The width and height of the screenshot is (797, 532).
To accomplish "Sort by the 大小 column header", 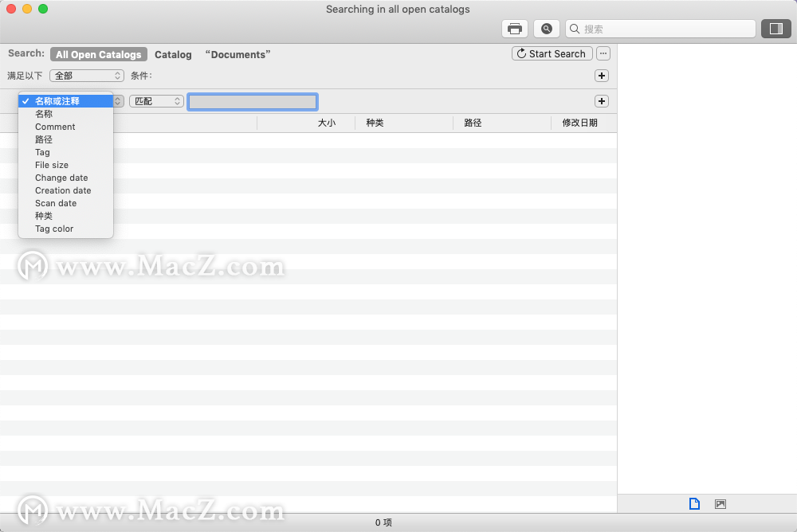I will pyautogui.click(x=306, y=123).
